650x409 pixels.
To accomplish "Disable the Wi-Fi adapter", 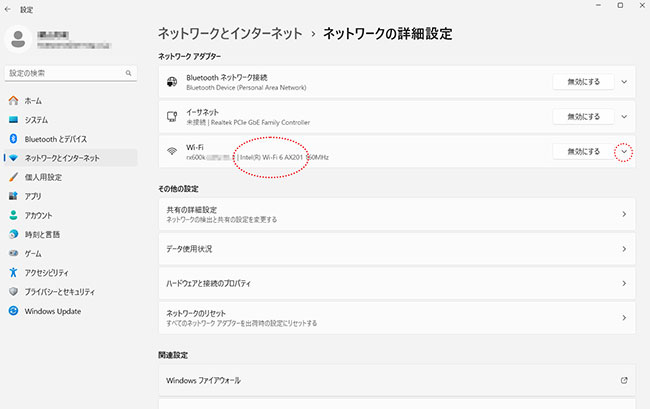I will (583, 151).
